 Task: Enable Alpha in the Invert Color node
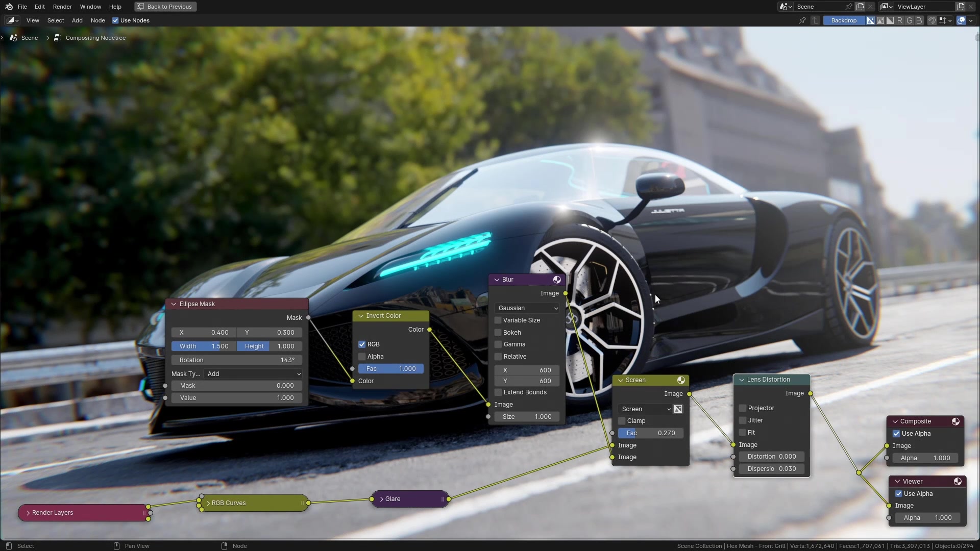362,357
